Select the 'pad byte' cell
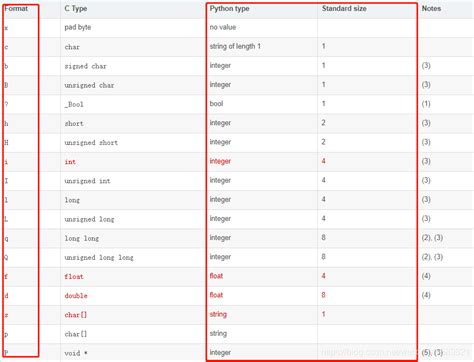The image size is (474, 362). [x=78, y=27]
